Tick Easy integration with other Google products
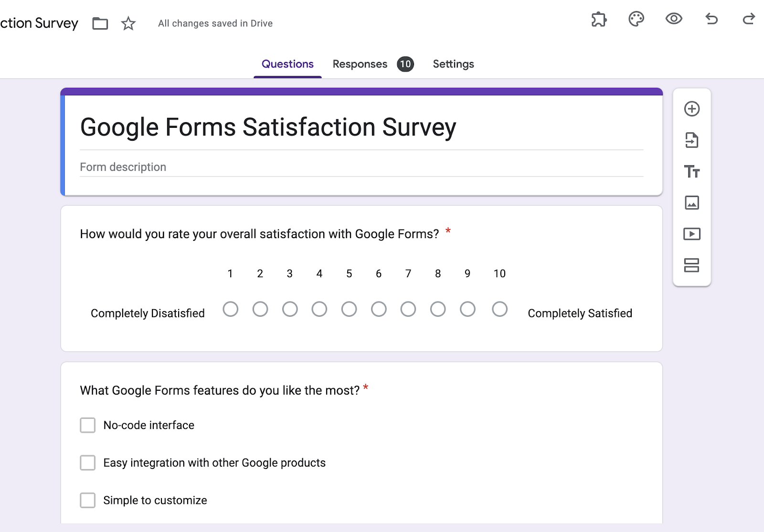 pos(88,463)
